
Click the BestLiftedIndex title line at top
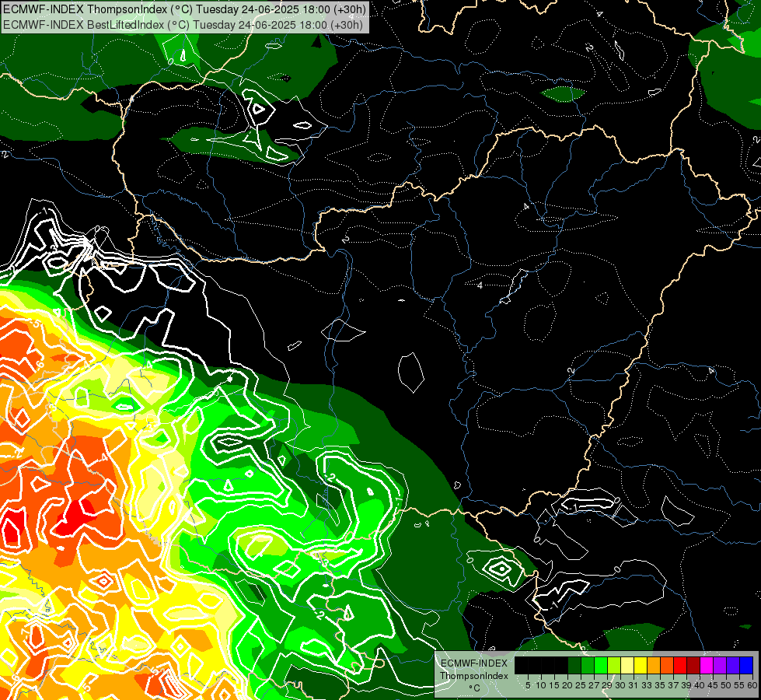(x=183, y=25)
